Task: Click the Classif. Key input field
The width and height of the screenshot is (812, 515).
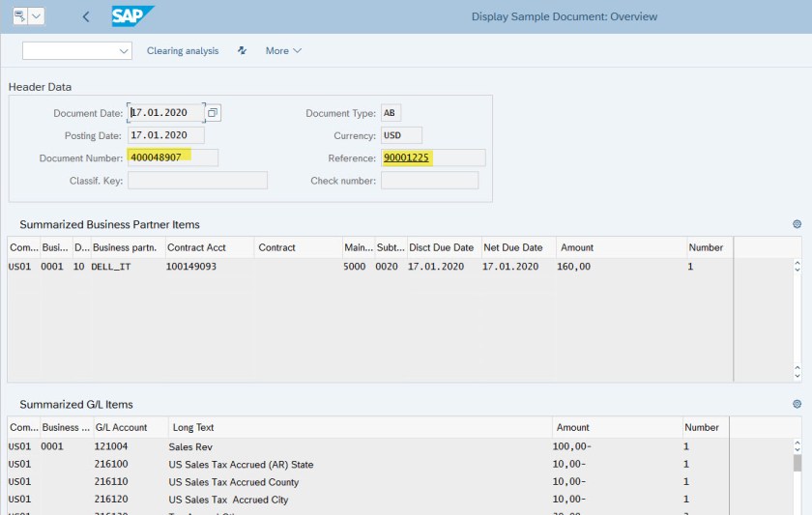Action: [197, 181]
